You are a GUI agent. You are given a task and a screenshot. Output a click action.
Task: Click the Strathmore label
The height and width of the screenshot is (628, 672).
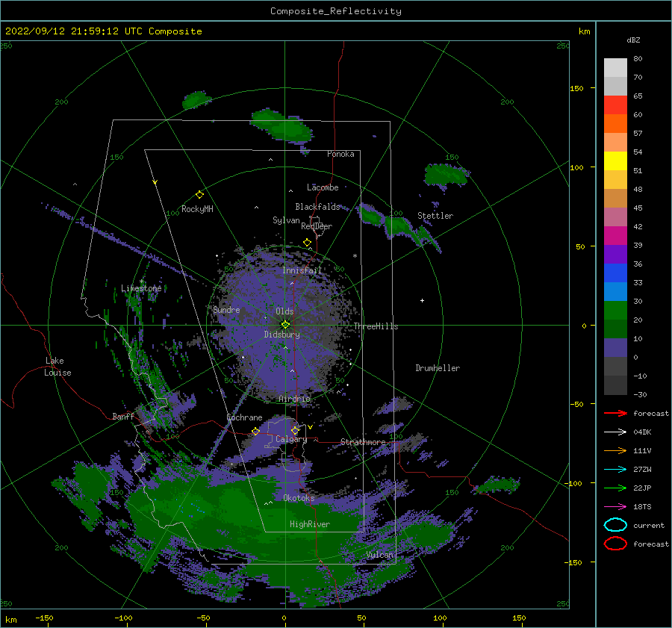[363, 442]
